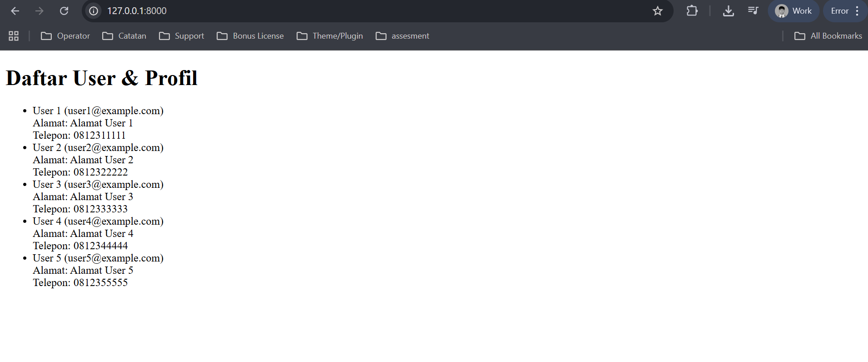This screenshot has height=362, width=868.
Task: Open the Work profile menu
Action: tap(794, 11)
